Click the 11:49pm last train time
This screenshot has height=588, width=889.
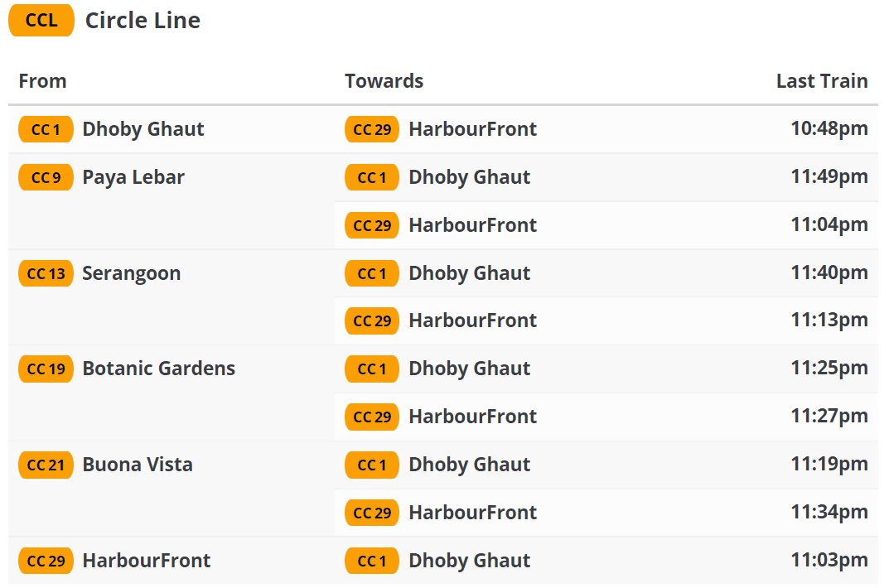tap(829, 177)
